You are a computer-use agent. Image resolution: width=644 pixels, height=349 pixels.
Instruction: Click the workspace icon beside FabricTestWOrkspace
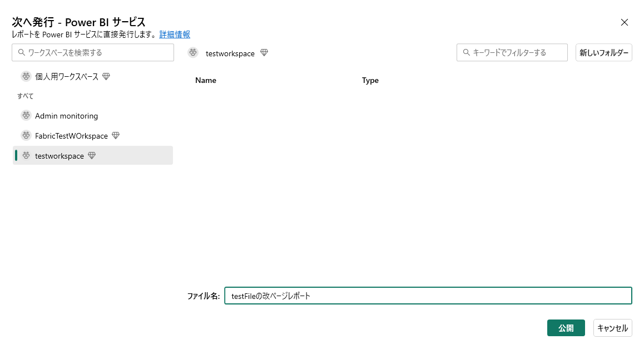coord(26,135)
